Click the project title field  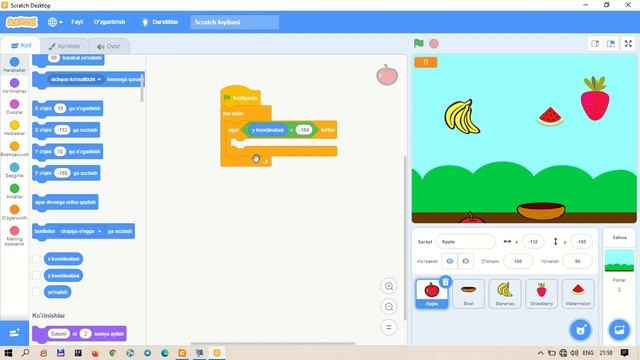234,22
